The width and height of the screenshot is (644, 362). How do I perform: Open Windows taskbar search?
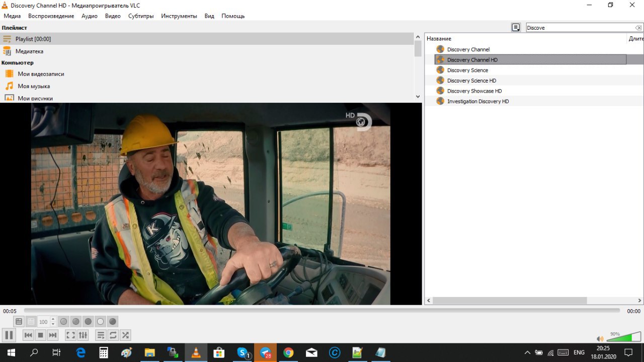coord(34,353)
